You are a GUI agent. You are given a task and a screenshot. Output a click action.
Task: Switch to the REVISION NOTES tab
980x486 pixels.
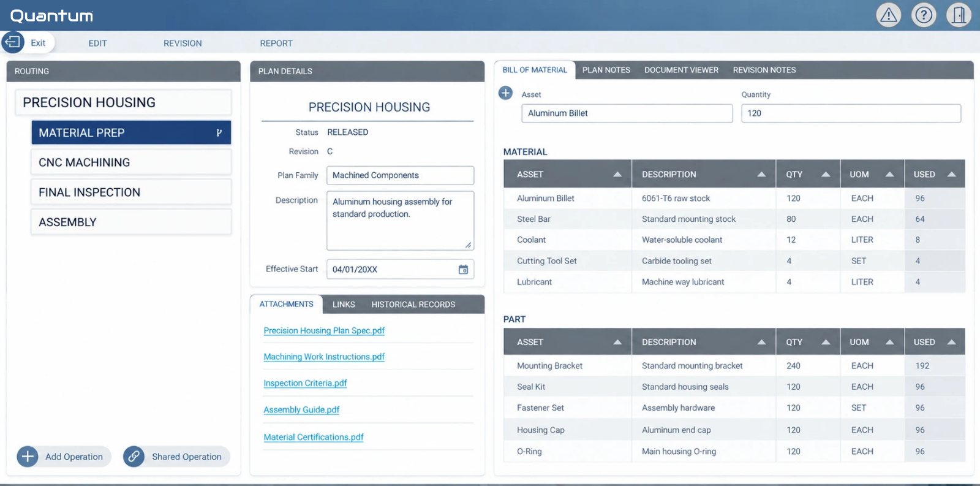(764, 70)
